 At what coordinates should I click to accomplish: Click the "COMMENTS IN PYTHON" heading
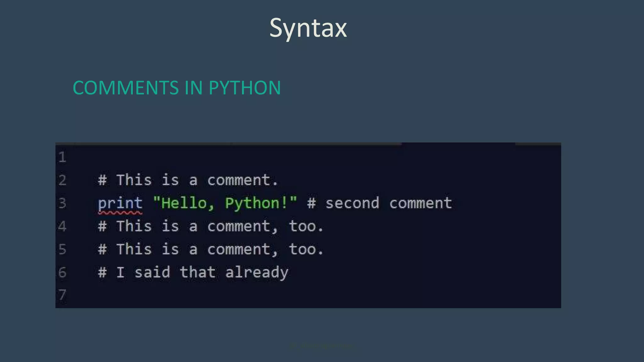(177, 88)
